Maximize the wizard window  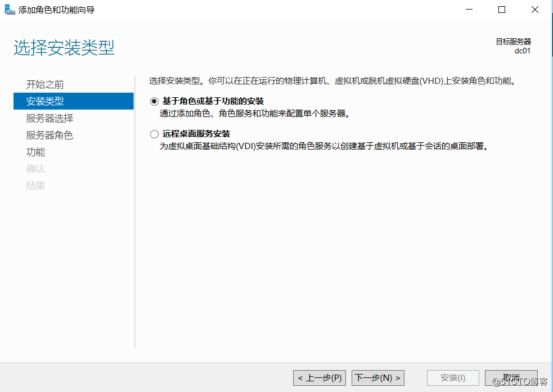tap(502, 10)
